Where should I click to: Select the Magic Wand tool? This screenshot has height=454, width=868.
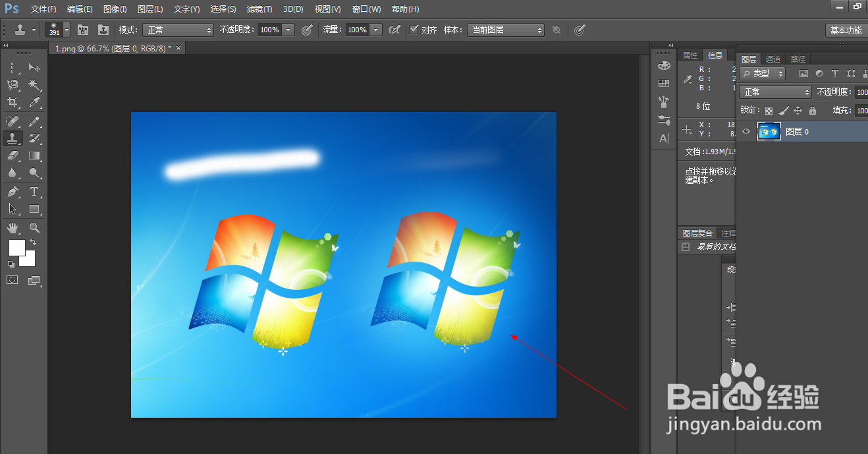pyautogui.click(x=34, y=84)
